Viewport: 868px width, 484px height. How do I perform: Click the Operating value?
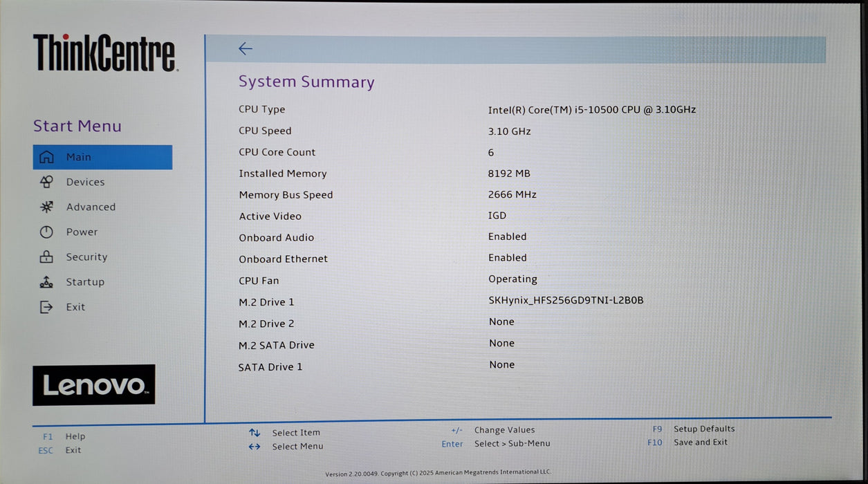[513, 279]
